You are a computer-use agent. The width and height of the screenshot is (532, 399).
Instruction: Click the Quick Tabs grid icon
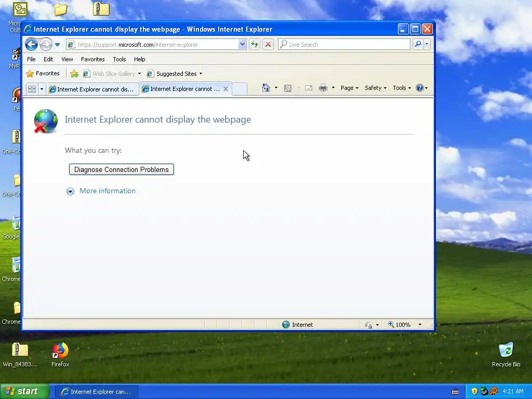click(32, 89)
